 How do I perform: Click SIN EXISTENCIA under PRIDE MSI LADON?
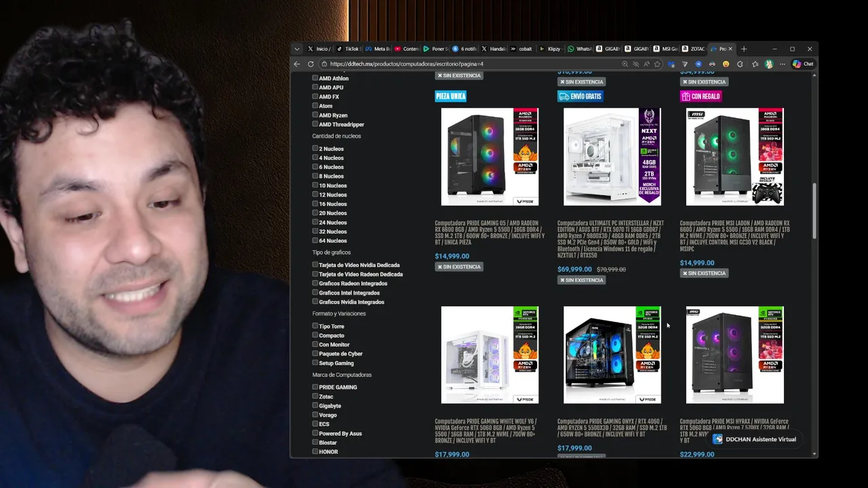point(704,273)
